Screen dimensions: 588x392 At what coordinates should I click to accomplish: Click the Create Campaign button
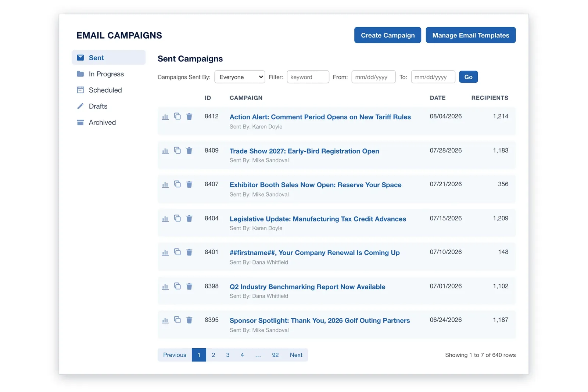388,35
